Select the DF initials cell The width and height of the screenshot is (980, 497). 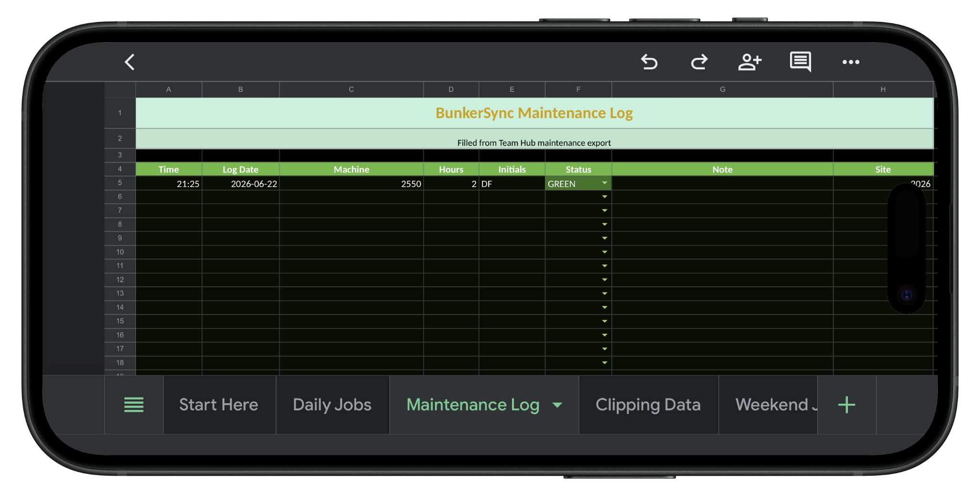point(512,184)
